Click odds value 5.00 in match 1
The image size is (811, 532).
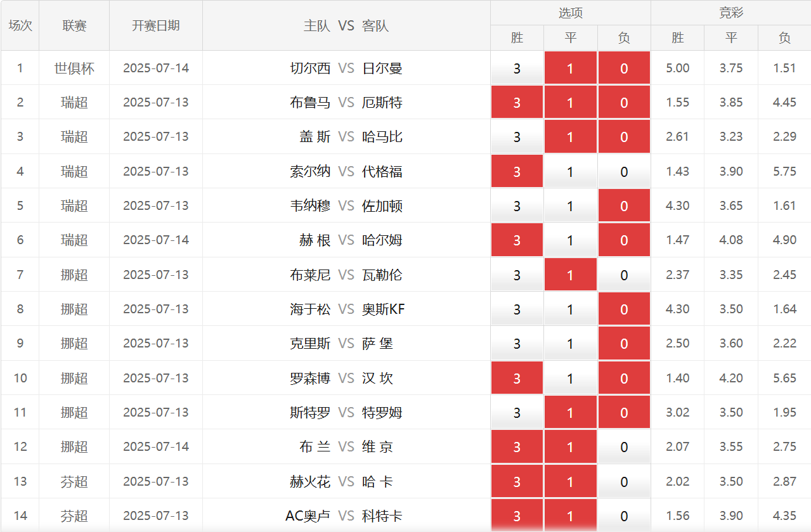[678, 68]
